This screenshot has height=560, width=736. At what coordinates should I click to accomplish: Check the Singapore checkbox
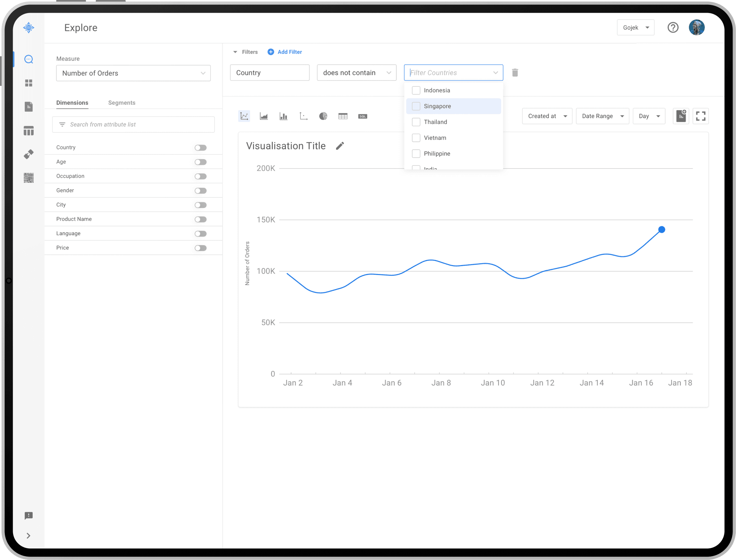pos(416,106)
